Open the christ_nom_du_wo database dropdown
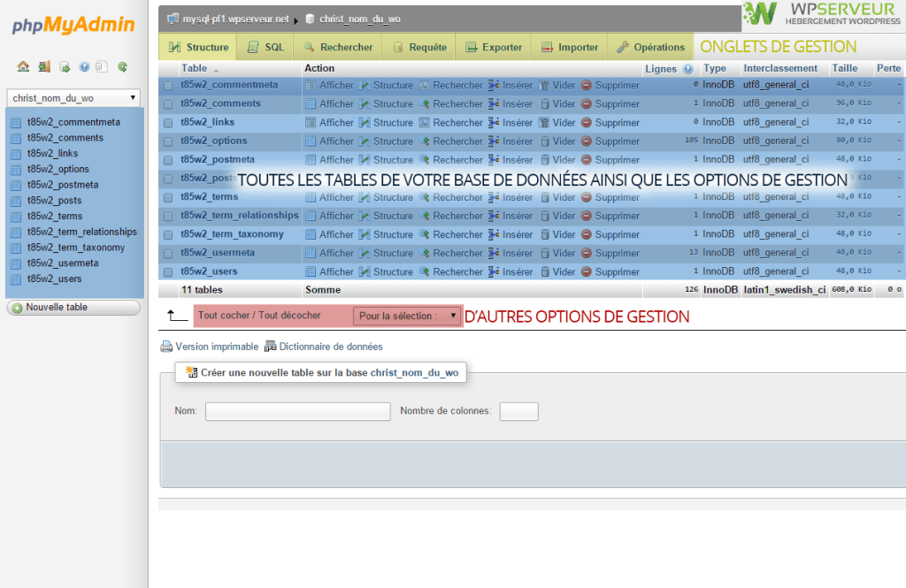This screenshot has width=906, height=588. click(73, 98)
